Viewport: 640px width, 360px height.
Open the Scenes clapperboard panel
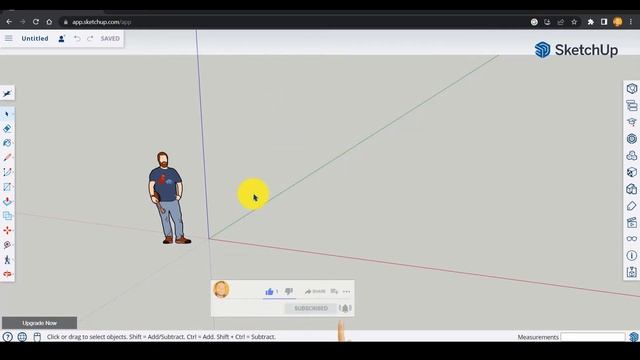pos(631,222)
